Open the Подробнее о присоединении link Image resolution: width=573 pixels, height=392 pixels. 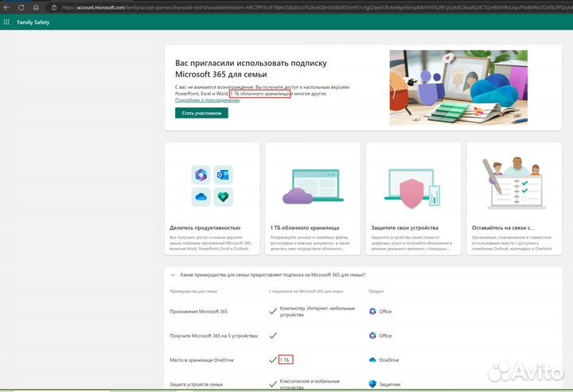[207, 100]
